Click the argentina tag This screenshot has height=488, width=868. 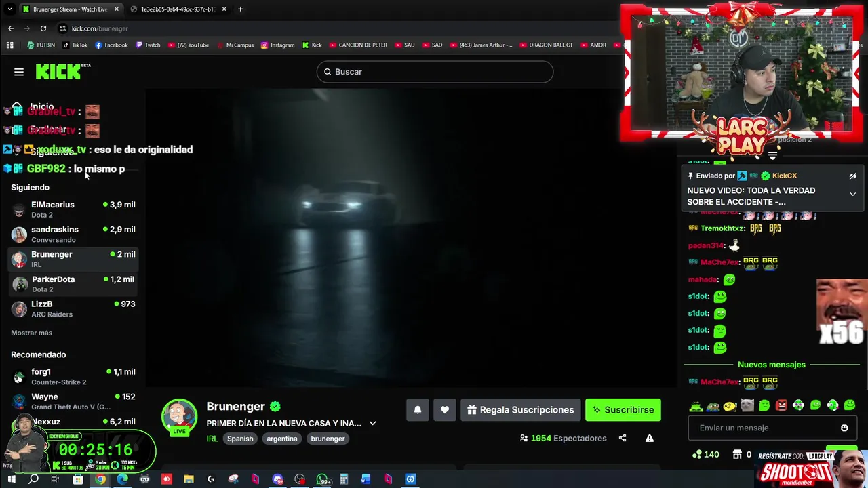pyautogui.click(x=282, y=439)
